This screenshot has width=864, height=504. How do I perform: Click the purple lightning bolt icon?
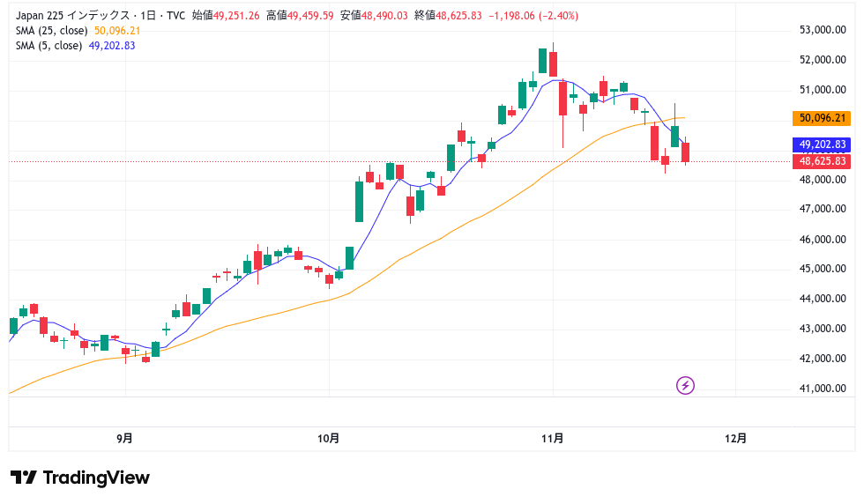(685, 385)
